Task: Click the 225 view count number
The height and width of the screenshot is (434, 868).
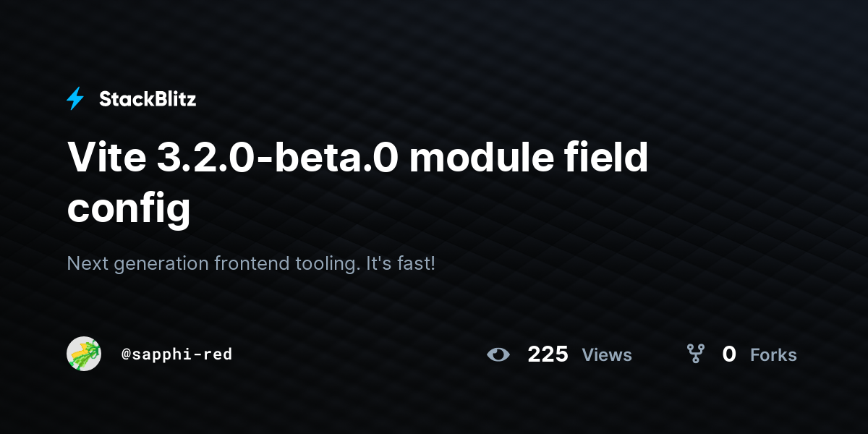Action: coord(548,354)
